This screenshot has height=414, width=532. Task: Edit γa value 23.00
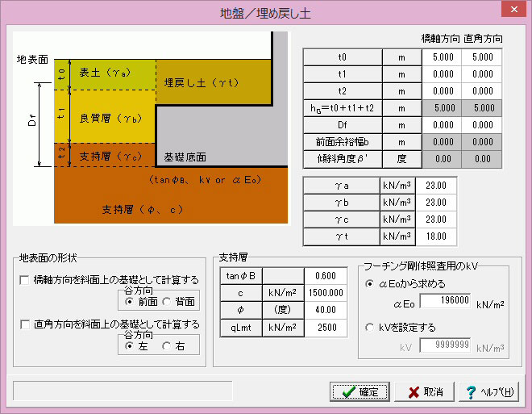tap(436, 186)
